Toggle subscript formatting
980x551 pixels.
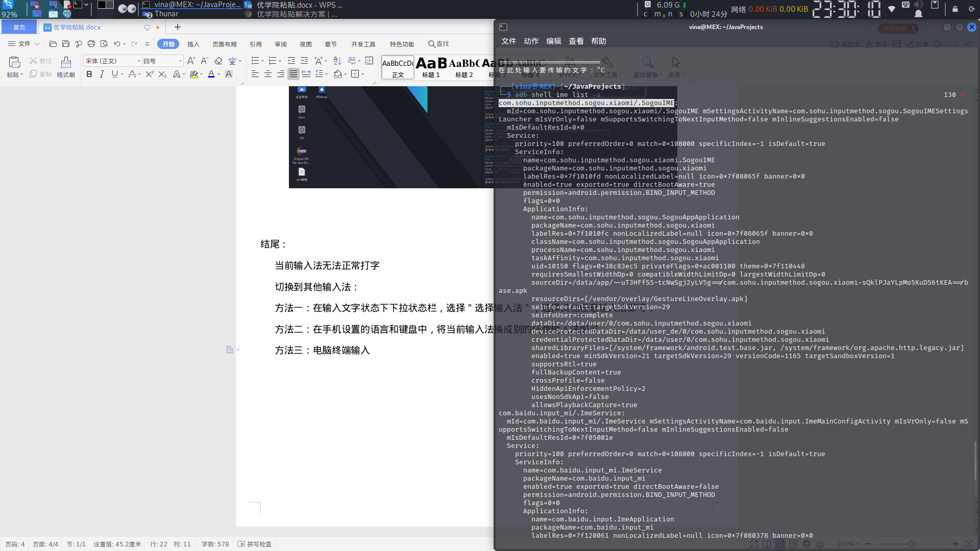click(x=162, y=74)
